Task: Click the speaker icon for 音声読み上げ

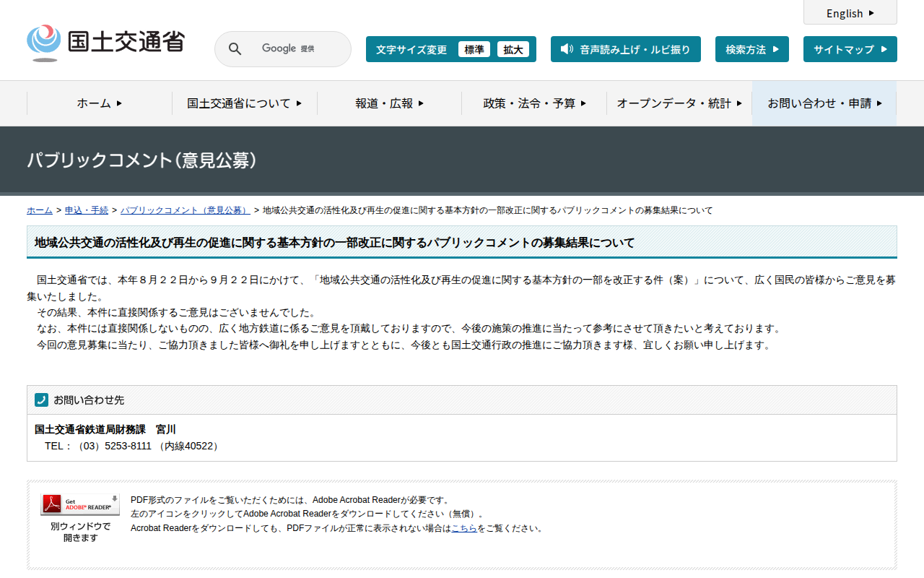Action: 567,49
